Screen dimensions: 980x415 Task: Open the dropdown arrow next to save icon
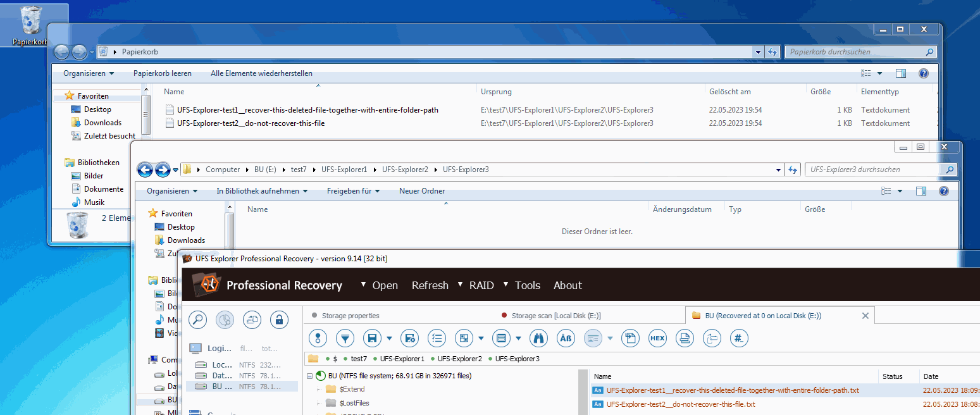click(x=389, y=338)
